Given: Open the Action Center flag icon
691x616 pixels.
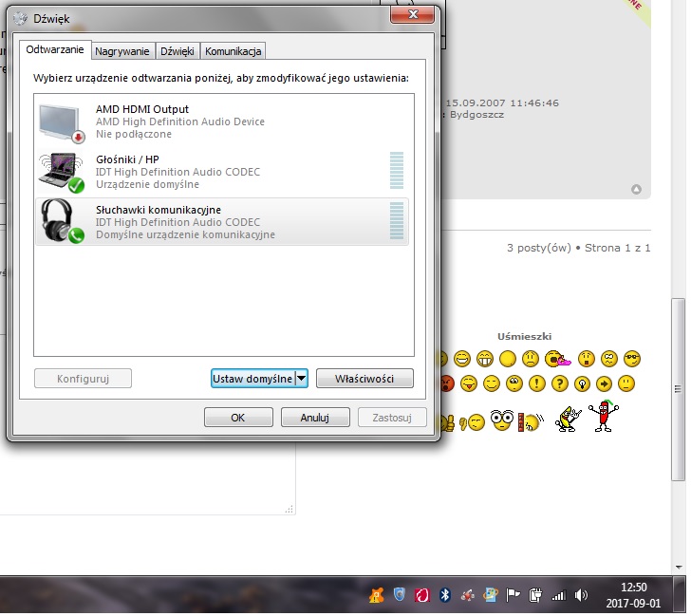Looking at the screenshot, I should click(x=513, y=595).
